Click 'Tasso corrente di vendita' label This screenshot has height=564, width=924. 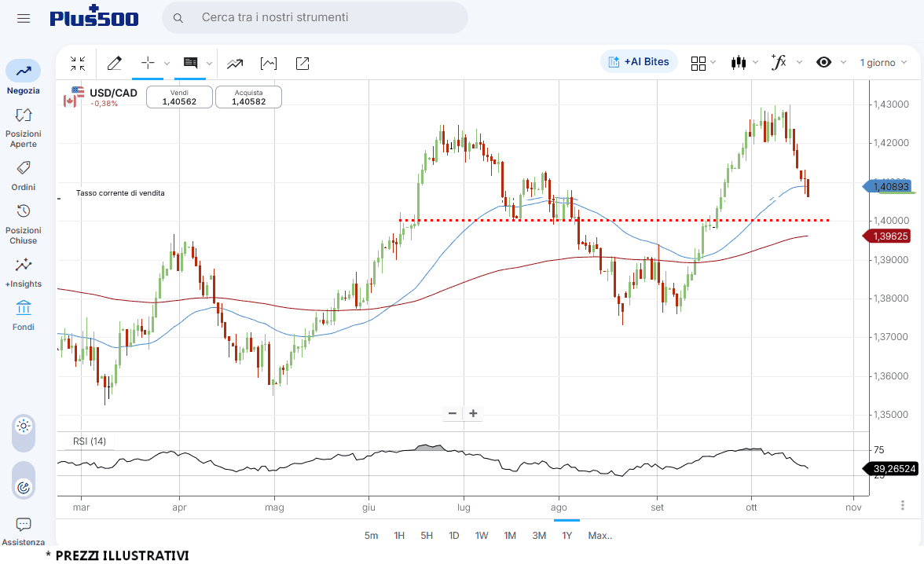pos(120,193)
